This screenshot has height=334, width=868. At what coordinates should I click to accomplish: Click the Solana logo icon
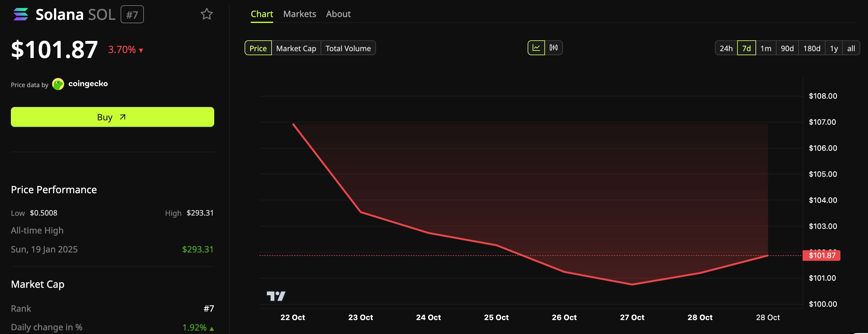pyautogui.click(x=20, y=15)
